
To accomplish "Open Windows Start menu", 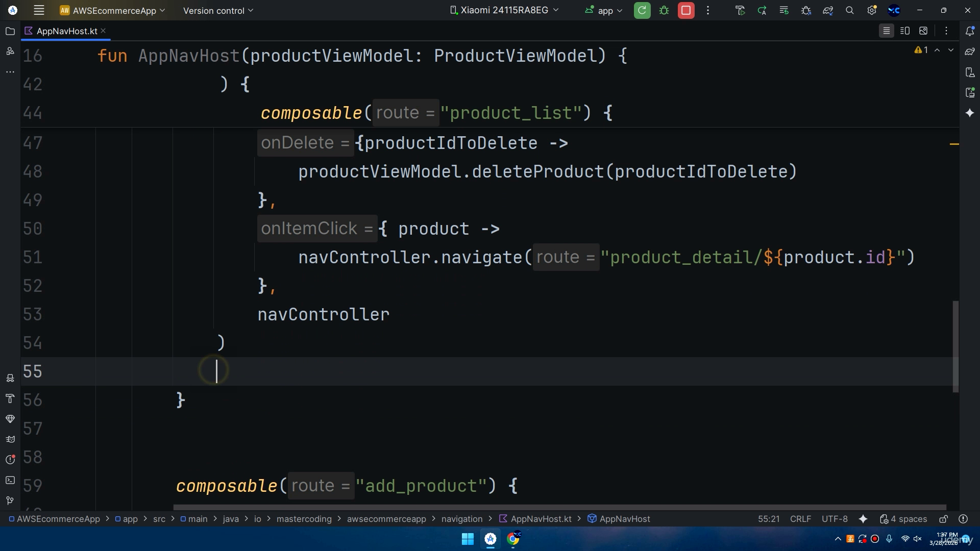I will (x=468, y=539).
